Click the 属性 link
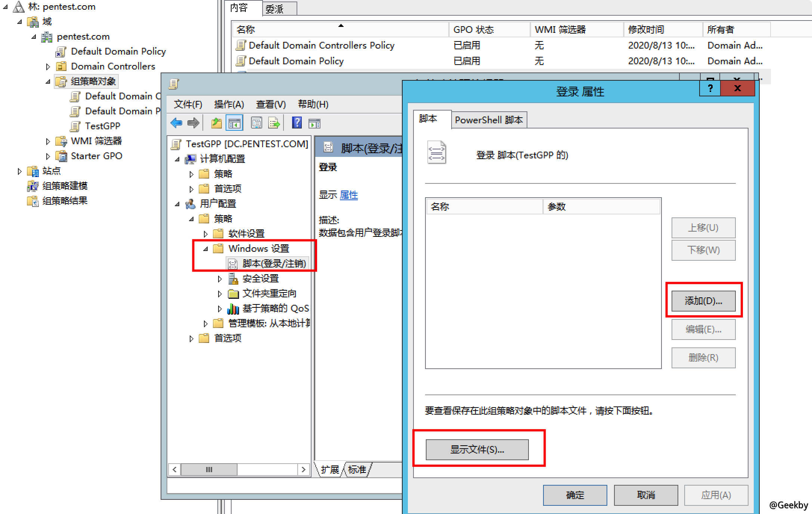Viewport: 812px width, 514px height. [x=349, y=195]
